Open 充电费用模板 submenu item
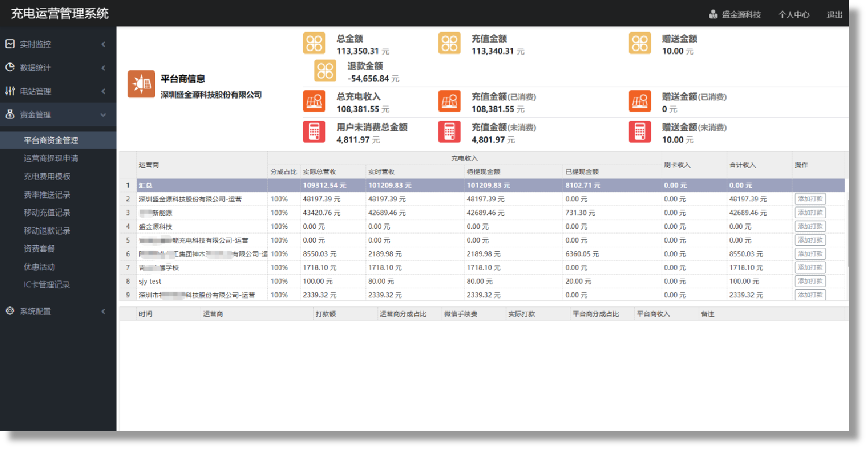This screenshot has width=868, height=449. pyautogui.click(x=47, y=177)
